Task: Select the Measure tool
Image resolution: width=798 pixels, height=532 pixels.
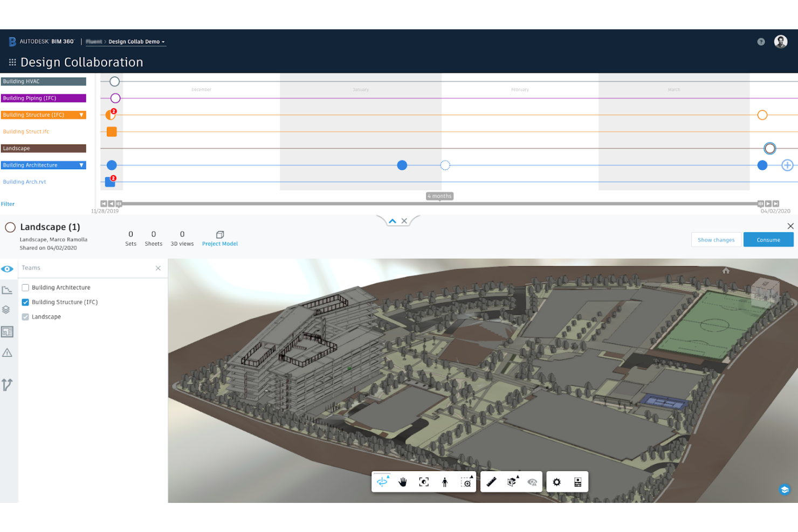Action: coord(491,482)
